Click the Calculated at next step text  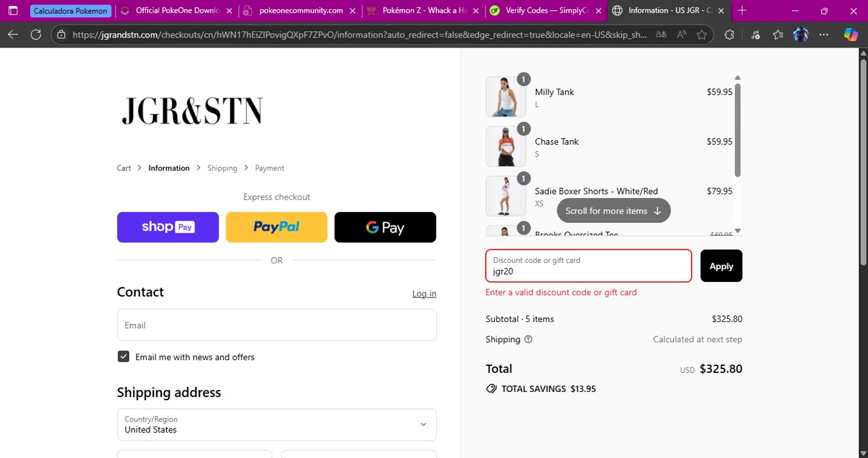click(698, 339)
